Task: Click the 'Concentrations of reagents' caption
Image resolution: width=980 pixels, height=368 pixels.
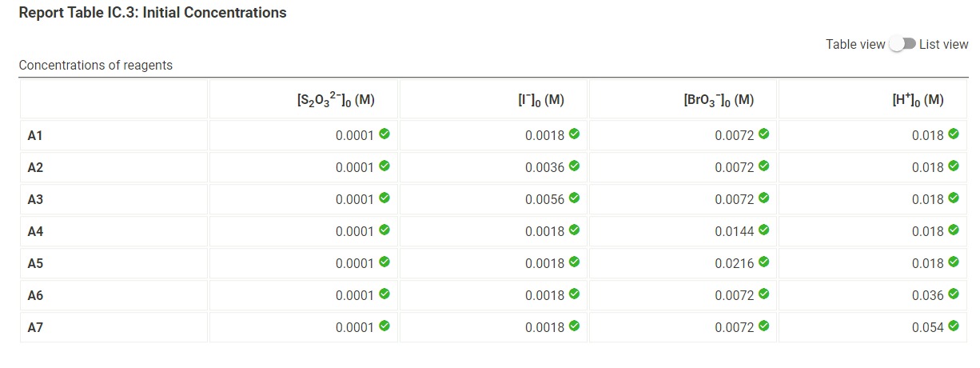Action: tap(95, 65)
